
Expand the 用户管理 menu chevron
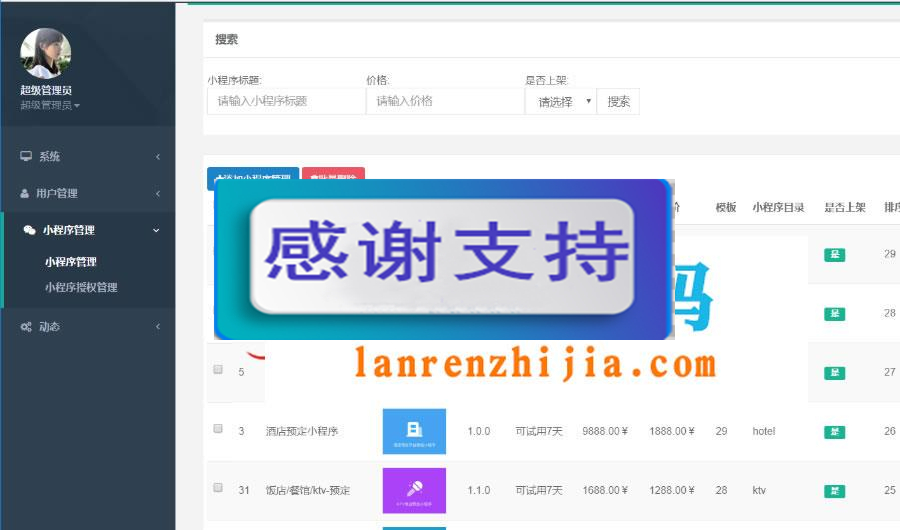click(158, 194)
